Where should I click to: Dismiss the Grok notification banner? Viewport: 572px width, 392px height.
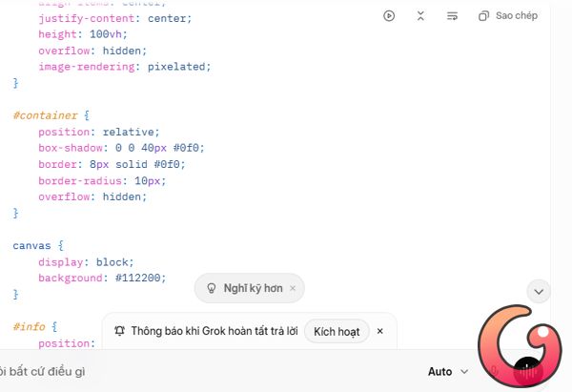coord(379,331)
